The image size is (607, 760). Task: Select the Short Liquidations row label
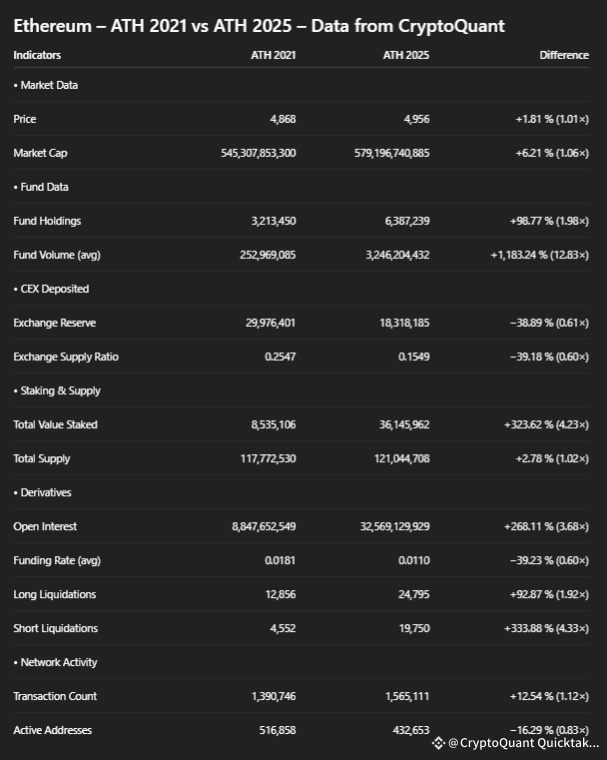coord(56,628)
